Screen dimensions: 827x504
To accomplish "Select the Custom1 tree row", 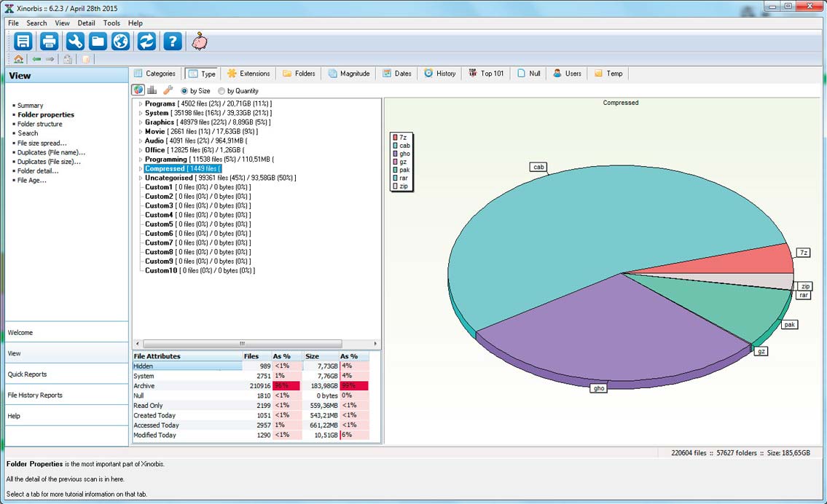I will [197, 187].
